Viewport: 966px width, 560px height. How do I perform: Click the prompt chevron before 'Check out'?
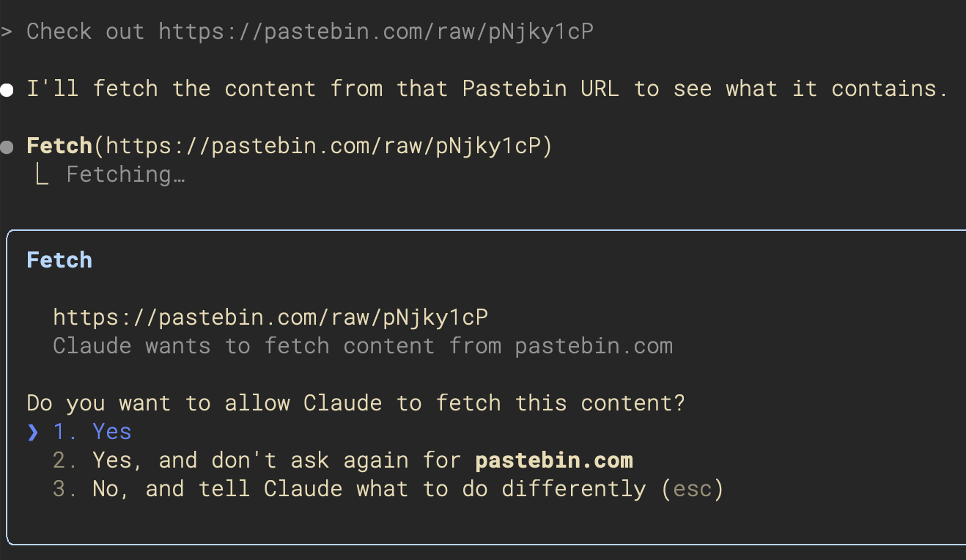[x=7, y=31]
